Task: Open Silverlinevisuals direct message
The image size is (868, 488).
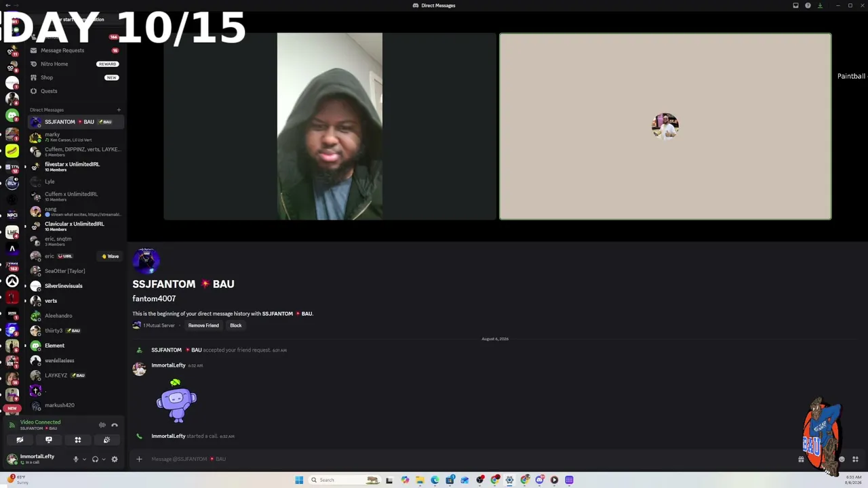Action: point(75,286)
